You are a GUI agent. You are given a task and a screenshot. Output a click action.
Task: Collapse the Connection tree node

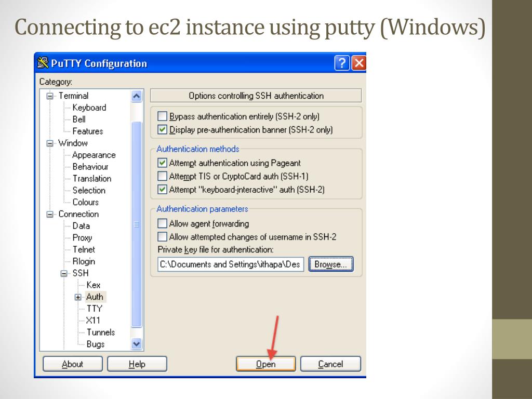click(x=50, y=215)
